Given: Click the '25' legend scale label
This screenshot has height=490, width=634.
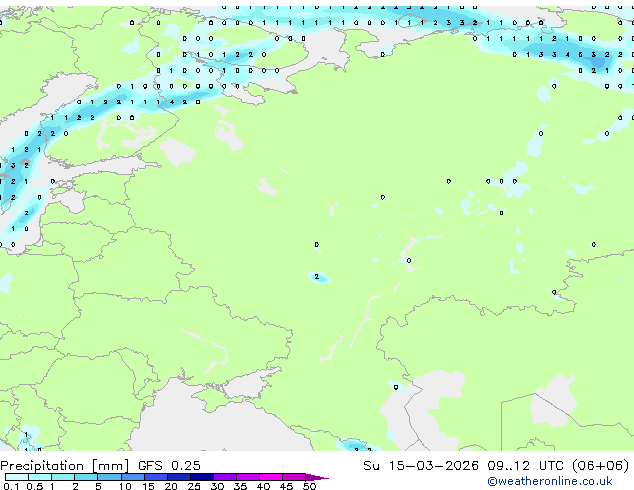Looking at the screenshot, I should click(194, 486).
